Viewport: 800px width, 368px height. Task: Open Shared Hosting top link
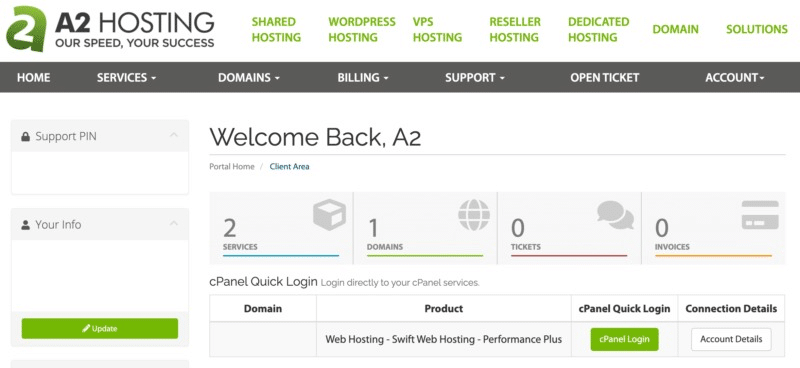point(276,30)
